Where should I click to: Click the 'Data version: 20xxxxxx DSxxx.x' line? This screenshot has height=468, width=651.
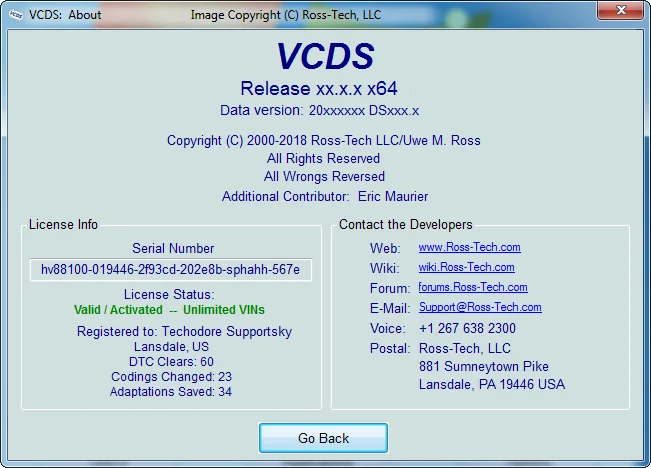tap(319, 110)
